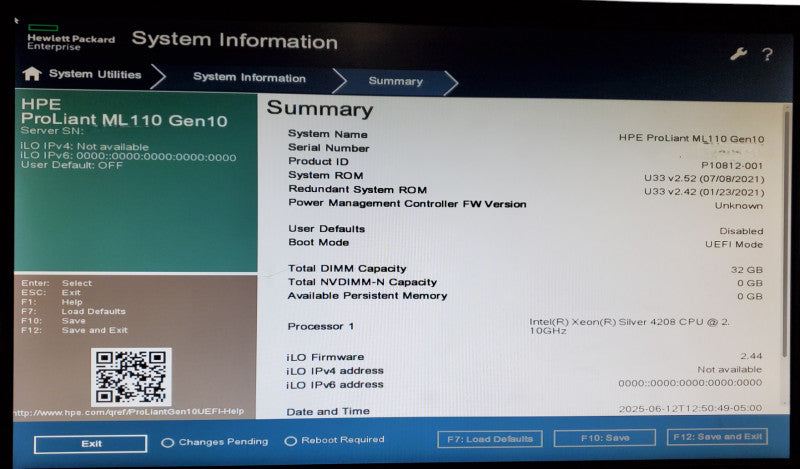Click F10: Save button

click(x=605, y=438)
